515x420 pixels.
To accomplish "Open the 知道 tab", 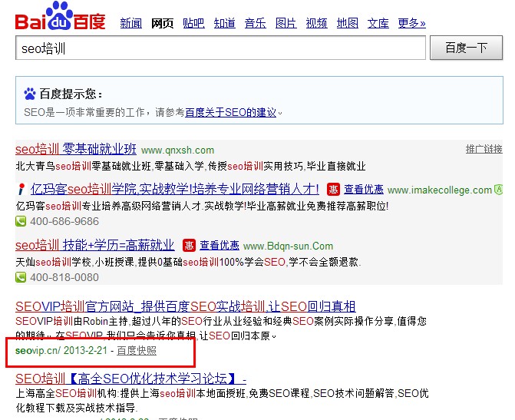I will coord(225,23).
